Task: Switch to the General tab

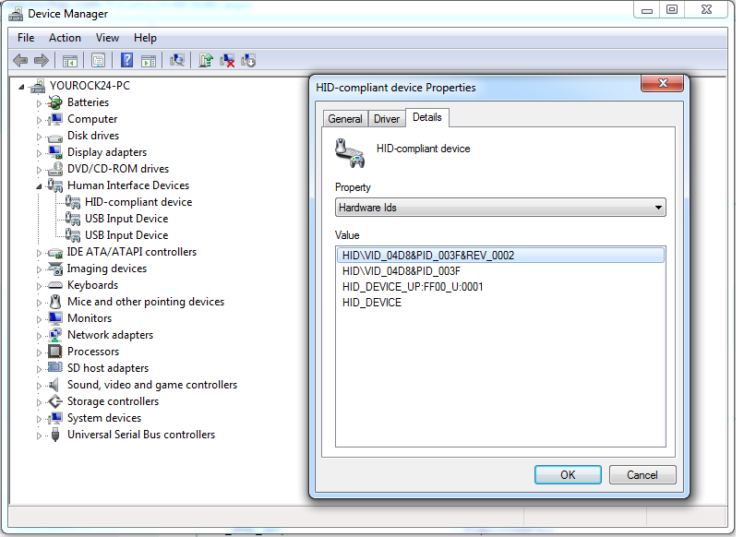Action: point(345,119)
